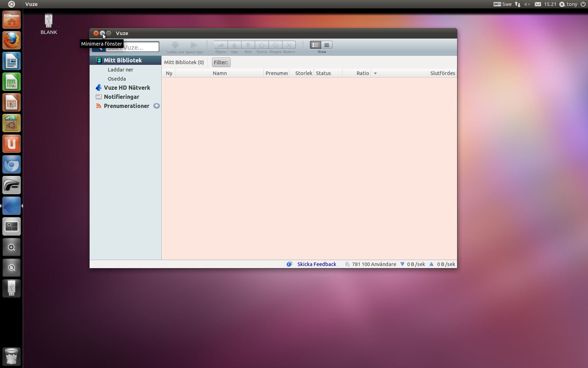
Task: Select Mitt Bibliotek in the sidebar
Action: [x=125, y=60]
